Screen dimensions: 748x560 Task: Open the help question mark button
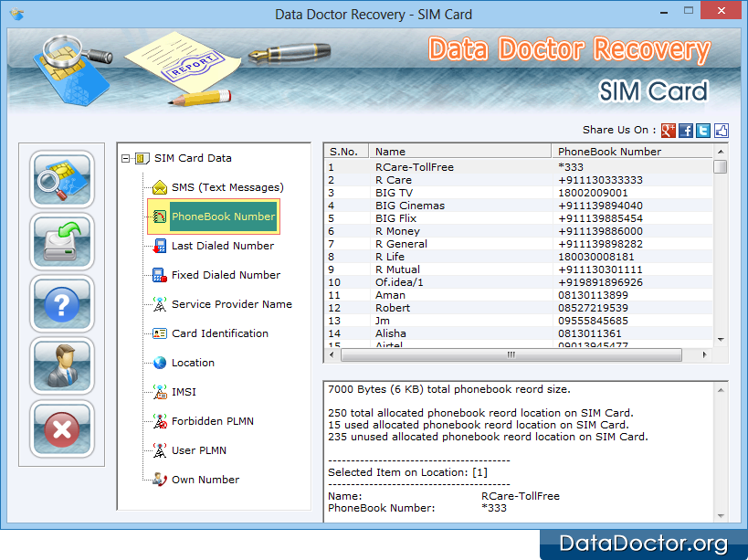point(61,304)
